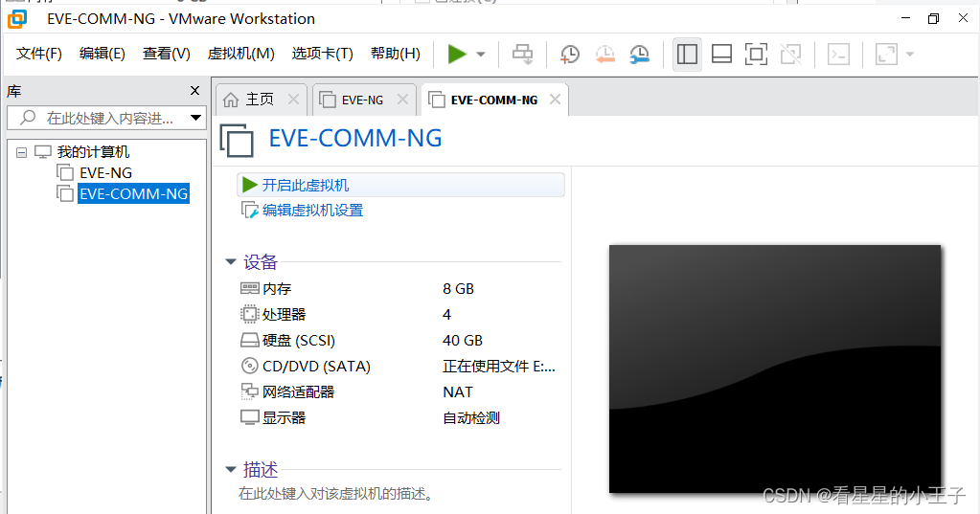
Task: Open the library search filter dropdown
Action: point(195,118)
